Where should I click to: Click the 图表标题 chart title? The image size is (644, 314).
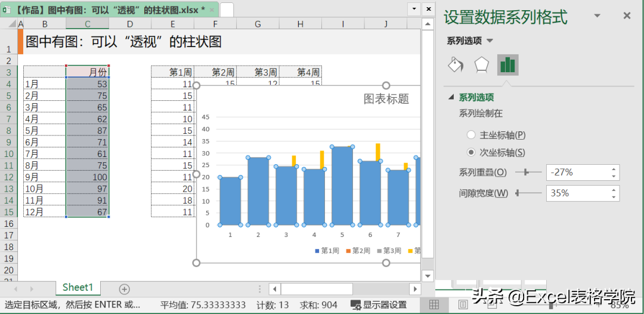click(x=386, y=99)
